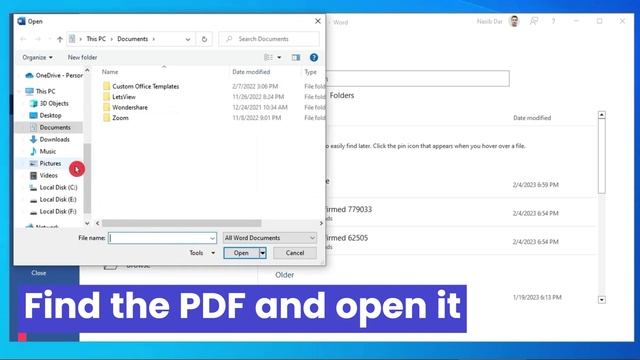Click the Forward arrow in Open dialog
The width and height of the screenshot is (640, 360).
coord(38,39)
